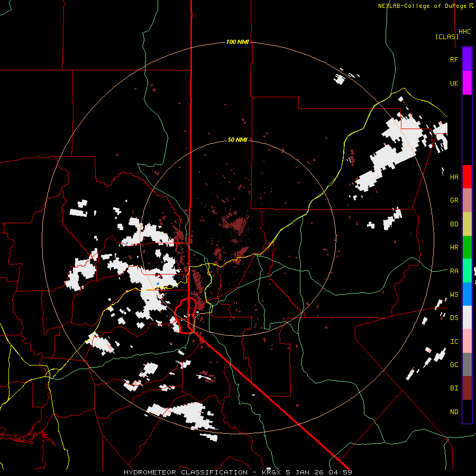Screen dimensions: 476x476
Task: Click the BI brown legend swatch
Action: [467, 388]
